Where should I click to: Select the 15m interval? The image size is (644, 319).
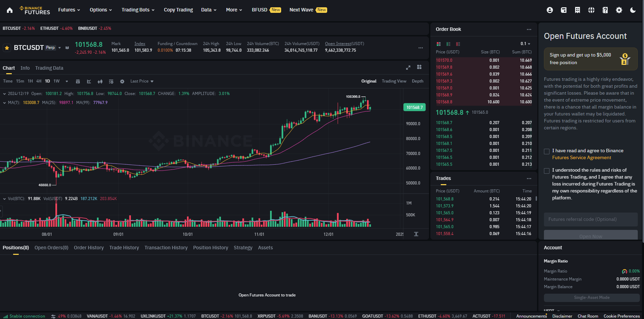[x=20, y=81]
